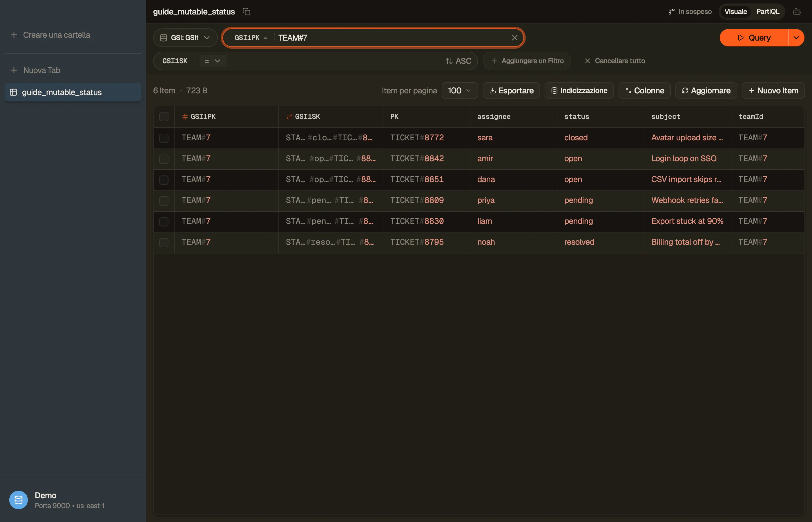The image size is (812, 522).
Task: Toggle the select-all checkbox in header
Action: pyautogui.click(x=164, y=117)
